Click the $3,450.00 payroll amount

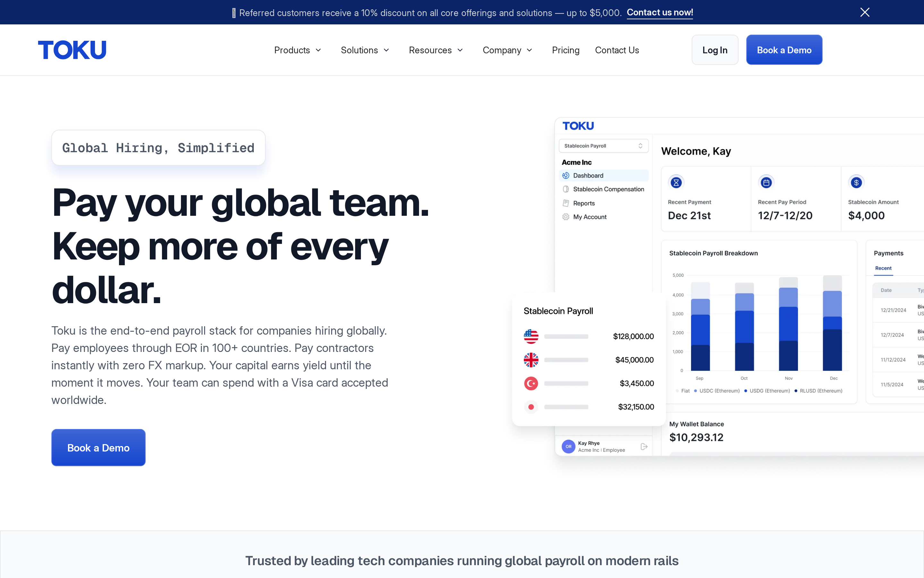637,383
